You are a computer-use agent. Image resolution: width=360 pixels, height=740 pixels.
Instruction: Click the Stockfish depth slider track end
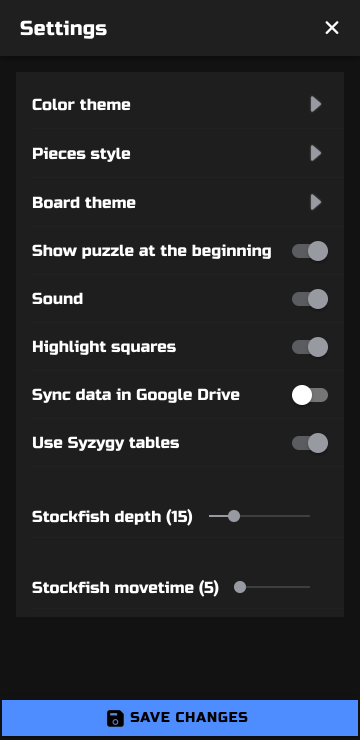tap(309, 516)
